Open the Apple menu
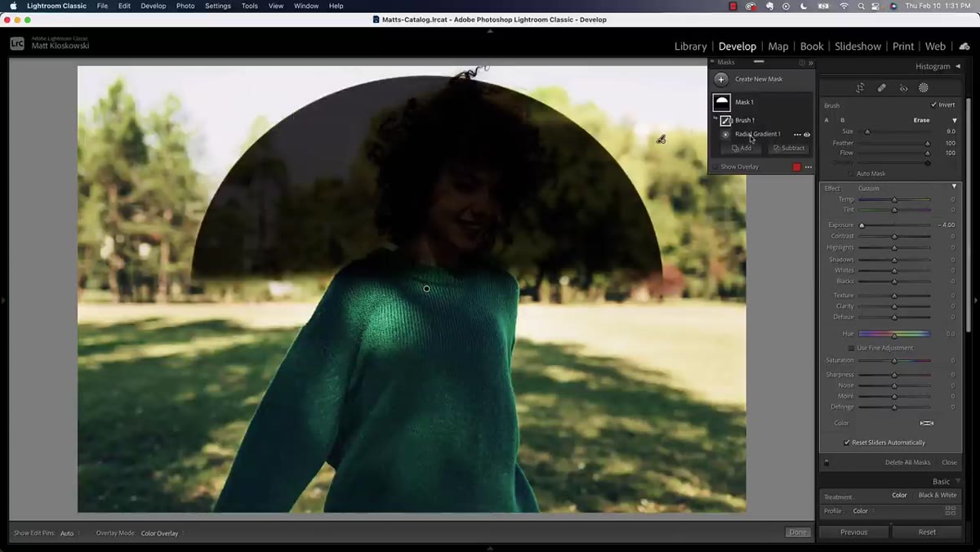The width and height of the screenshot is (980, 552). (x=13, y=6)
